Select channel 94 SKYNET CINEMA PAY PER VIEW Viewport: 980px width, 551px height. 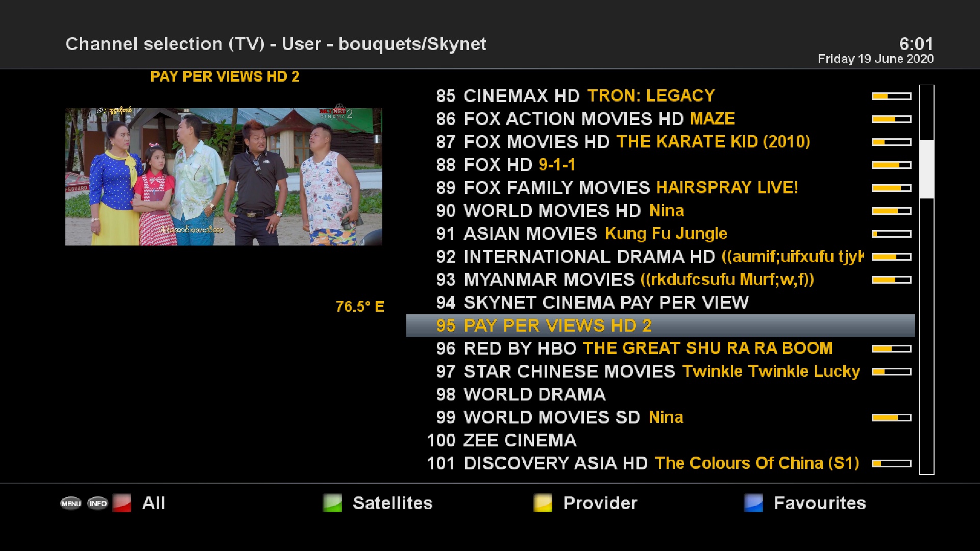point(660,303)
